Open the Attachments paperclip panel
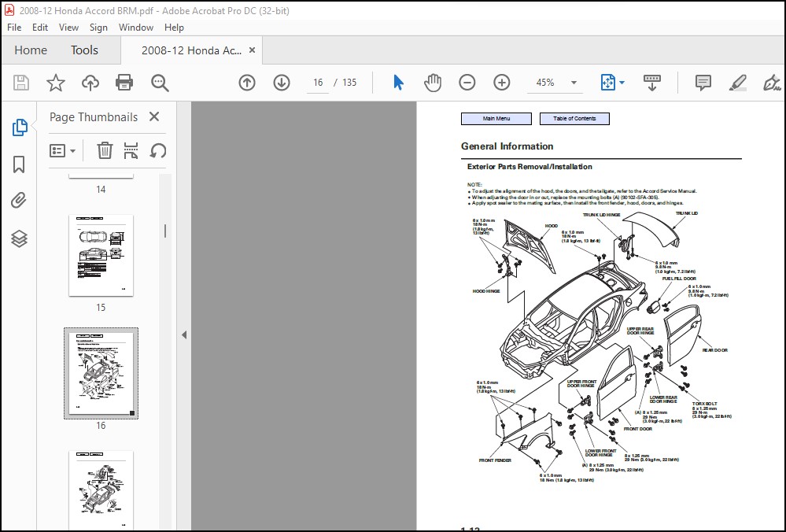 click(19, 201)
